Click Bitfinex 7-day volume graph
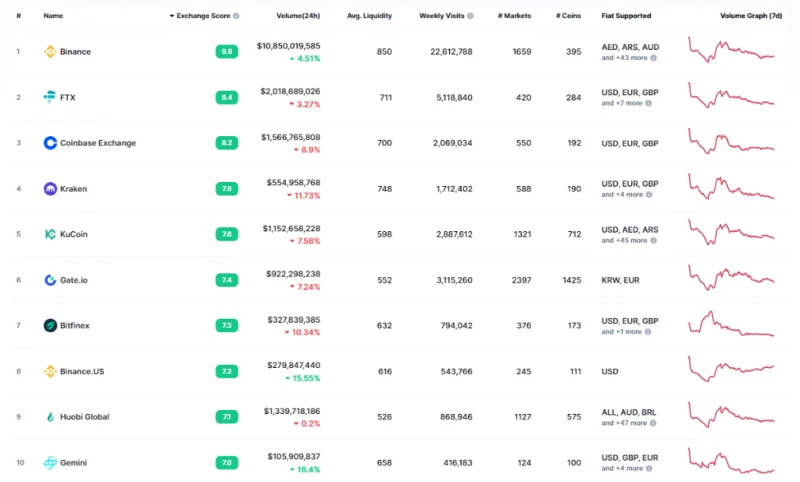The height and width of the screenshot is (482, 800). [x=731, y=324]
